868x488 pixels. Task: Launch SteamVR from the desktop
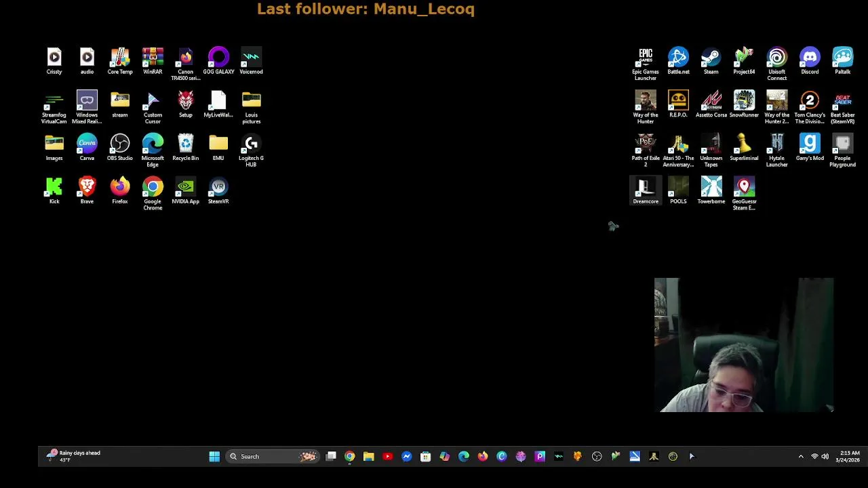tap(218, 191)
